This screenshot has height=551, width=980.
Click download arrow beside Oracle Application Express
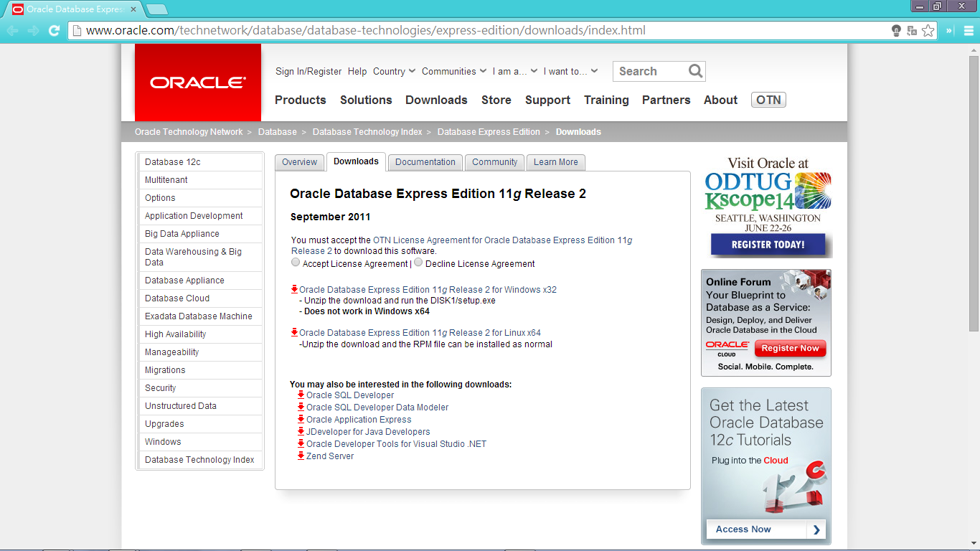[301, 419]
